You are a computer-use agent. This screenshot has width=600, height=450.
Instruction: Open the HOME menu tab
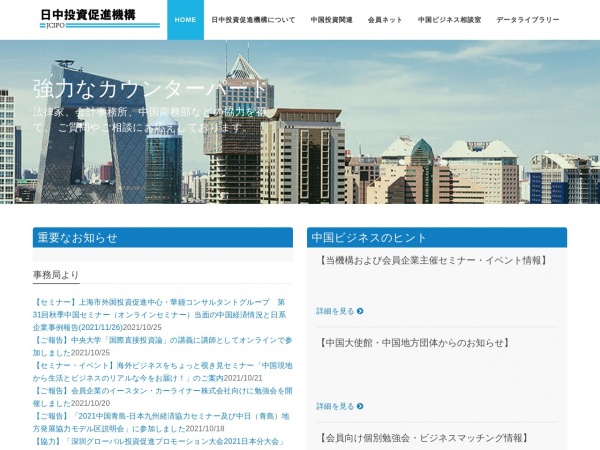point(185,20)
